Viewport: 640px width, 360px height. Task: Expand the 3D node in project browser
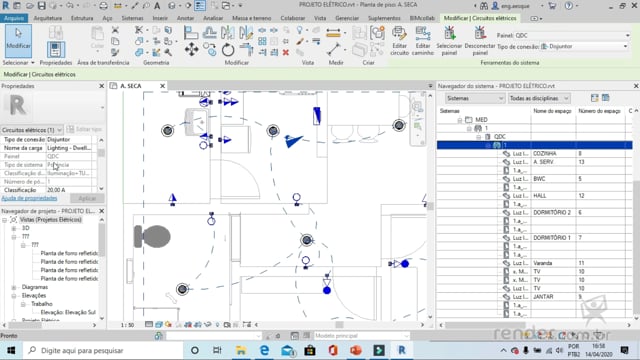tap(14, 228)
